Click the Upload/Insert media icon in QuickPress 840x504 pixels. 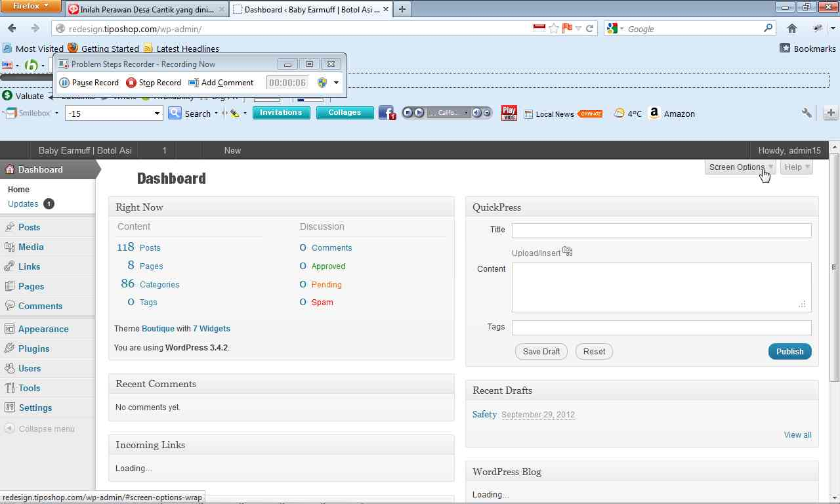tap(568, 252)
